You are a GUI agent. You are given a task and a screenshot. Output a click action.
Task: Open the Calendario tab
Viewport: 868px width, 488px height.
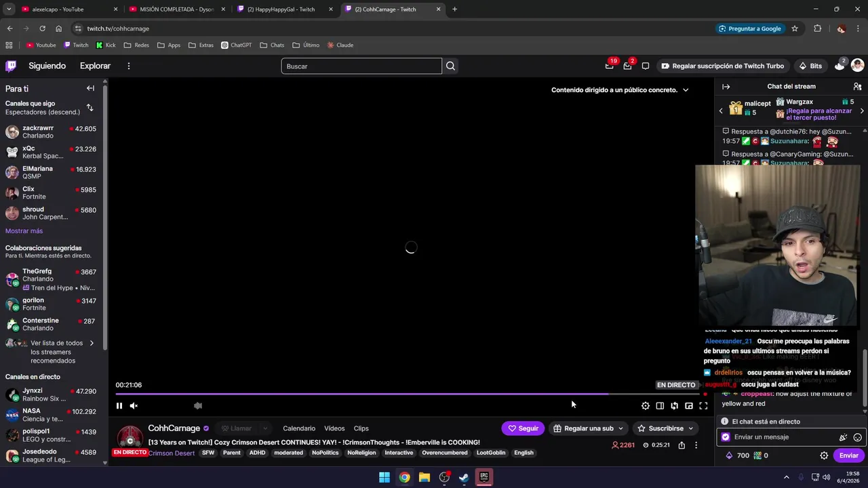pos(299,428)
